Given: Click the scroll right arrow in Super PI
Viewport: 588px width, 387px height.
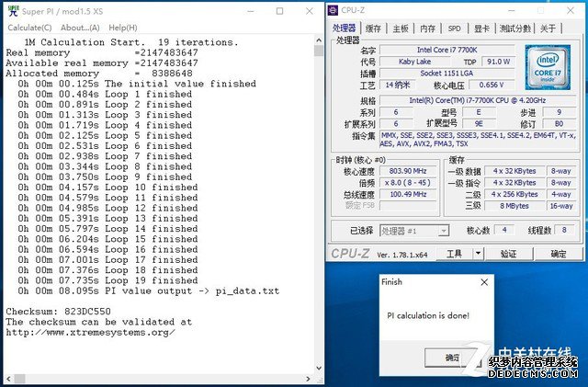Looking at the screenshot, I should [x=309, y=379].
